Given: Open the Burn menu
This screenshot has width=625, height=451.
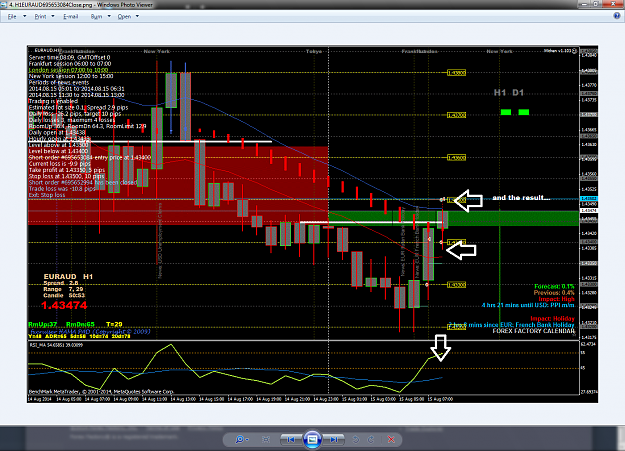Looking at the screenshot, I should [x=100, y=16].
